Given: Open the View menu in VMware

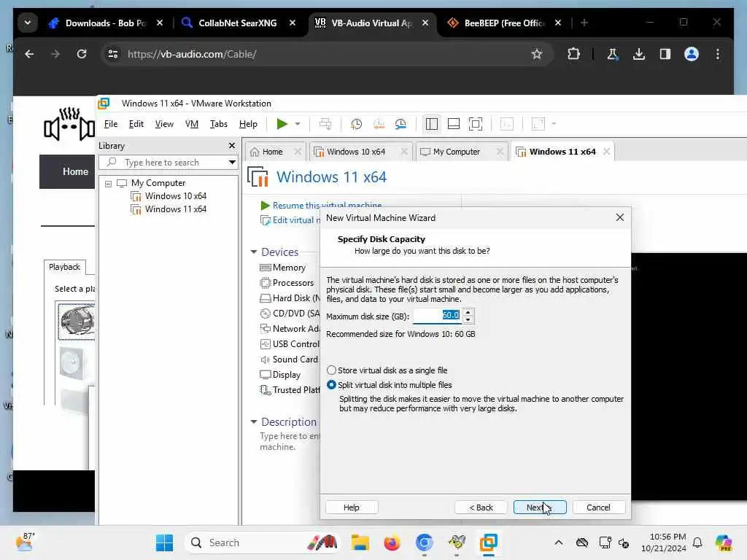Looking at the screenshot, I should [x=164, y=124].
